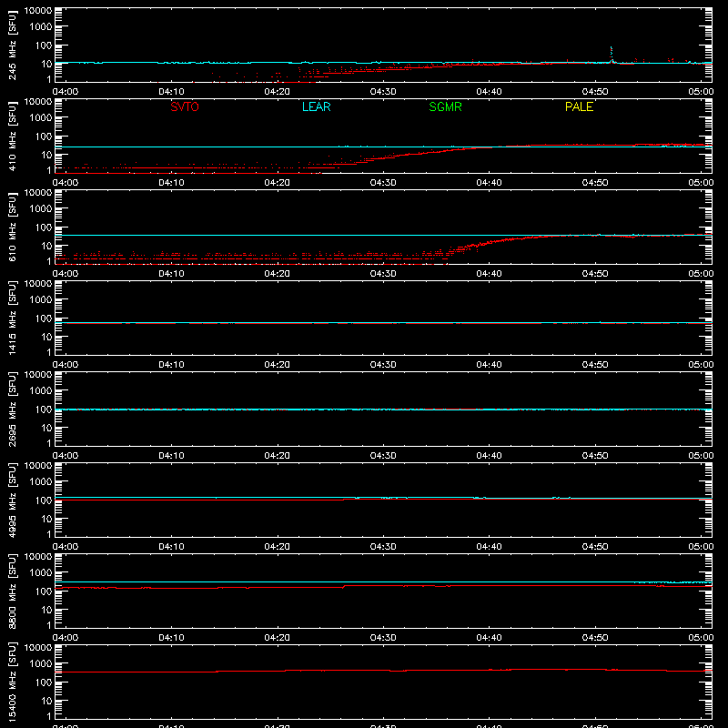Image resolution: width=728 pixels, height=728 pixels.
Task: Select the 4995 MHz [SFU] axis title
Action: coord(13,500)
